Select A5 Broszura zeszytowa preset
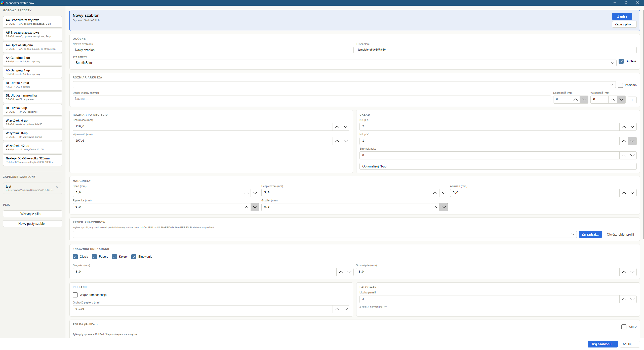The width and height of the screenshot is (644, 350). [x=32, y=34]
